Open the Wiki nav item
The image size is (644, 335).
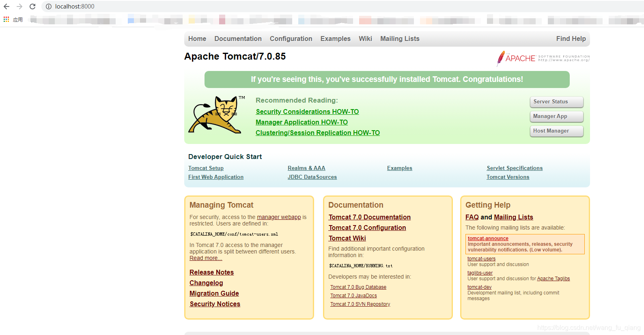[365, 39]
